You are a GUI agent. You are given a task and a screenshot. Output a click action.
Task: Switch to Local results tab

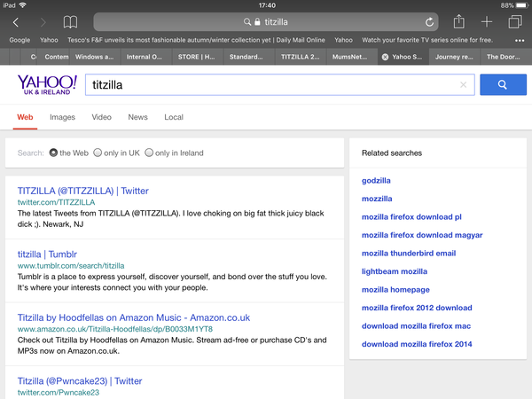174,117
